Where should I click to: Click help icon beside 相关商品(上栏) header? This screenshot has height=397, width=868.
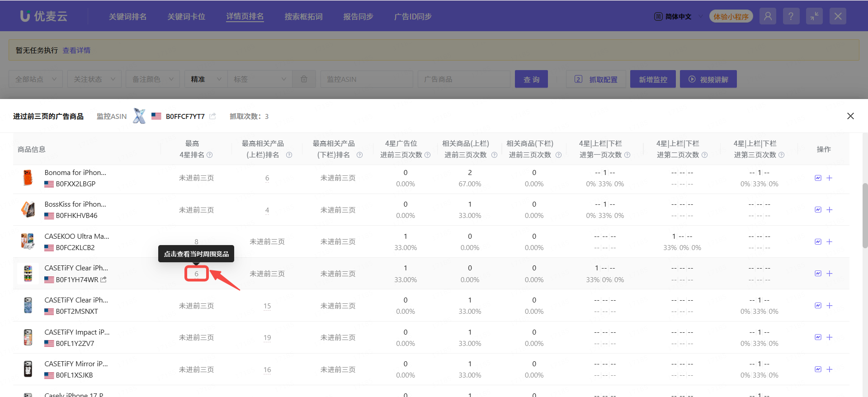point(494,155)
